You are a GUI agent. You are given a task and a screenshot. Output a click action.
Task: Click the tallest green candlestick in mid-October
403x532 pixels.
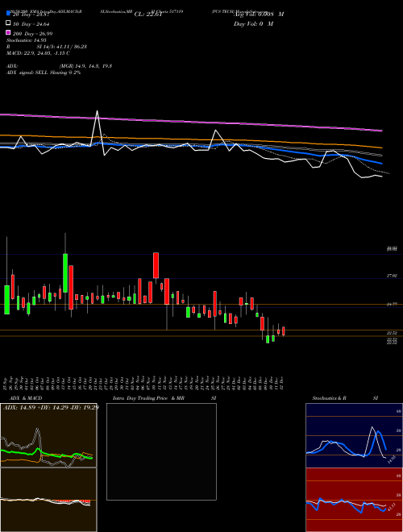(65, 272)
